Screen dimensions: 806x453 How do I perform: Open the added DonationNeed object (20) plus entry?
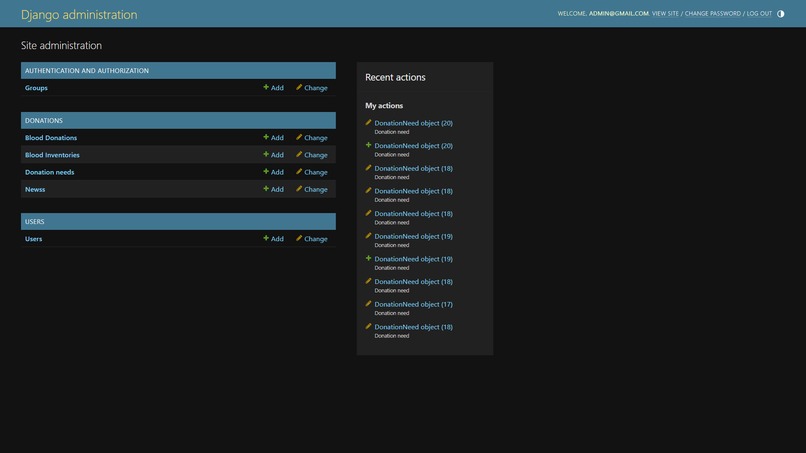coord(413,146)
